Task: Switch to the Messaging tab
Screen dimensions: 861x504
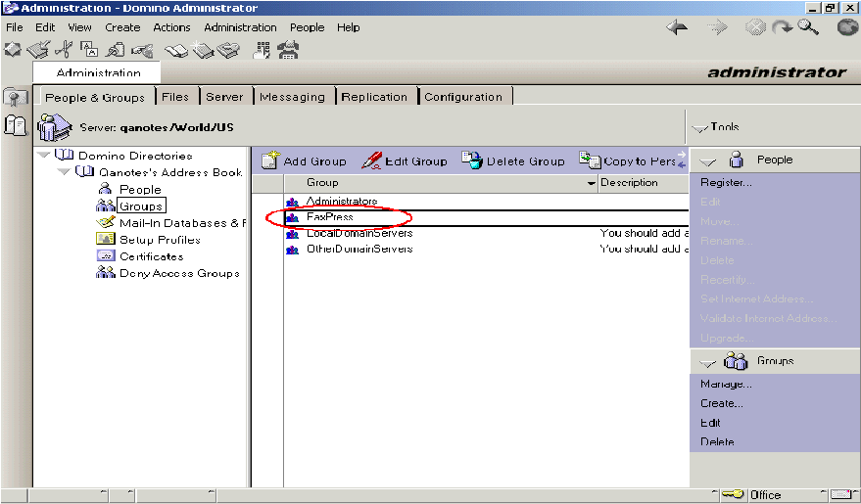Action: [x=293, y=97]
